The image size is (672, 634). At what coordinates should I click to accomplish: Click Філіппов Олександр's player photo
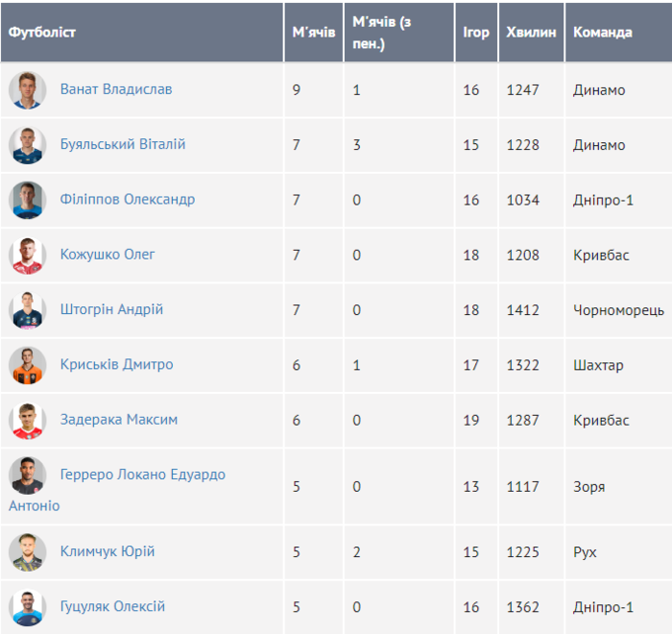[28, 200]
